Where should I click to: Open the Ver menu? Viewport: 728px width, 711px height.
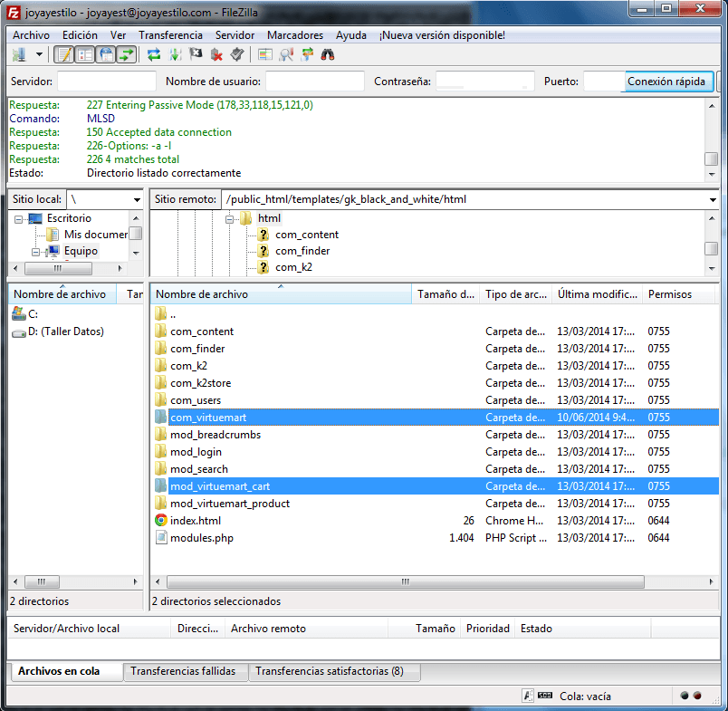[118, 35]
